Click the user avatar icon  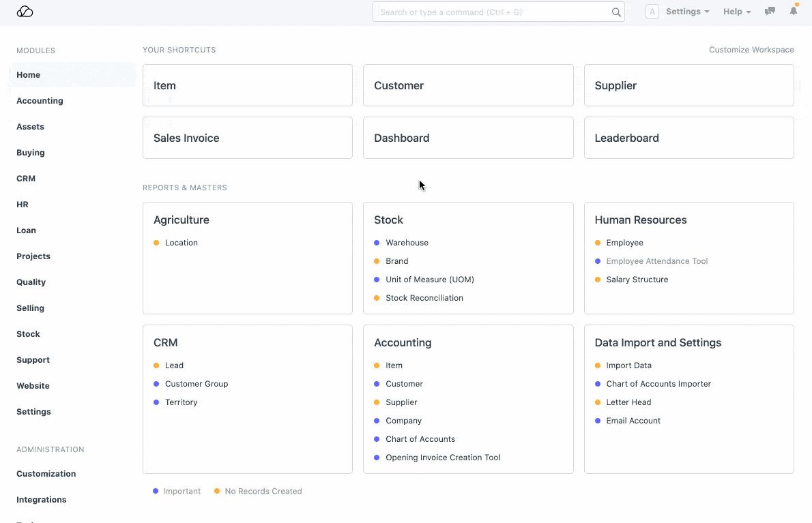652,12
